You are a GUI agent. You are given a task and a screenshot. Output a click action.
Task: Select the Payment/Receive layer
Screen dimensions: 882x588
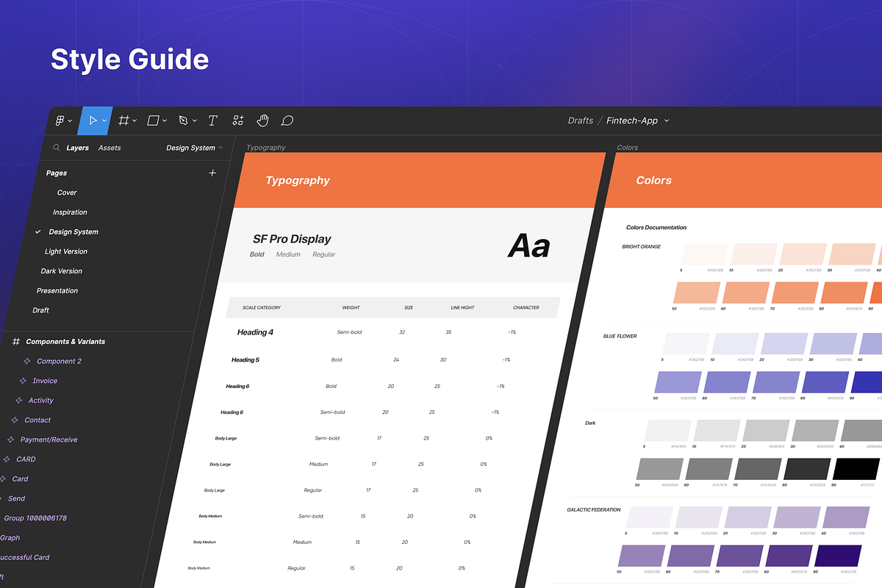(x=49, y=440)
